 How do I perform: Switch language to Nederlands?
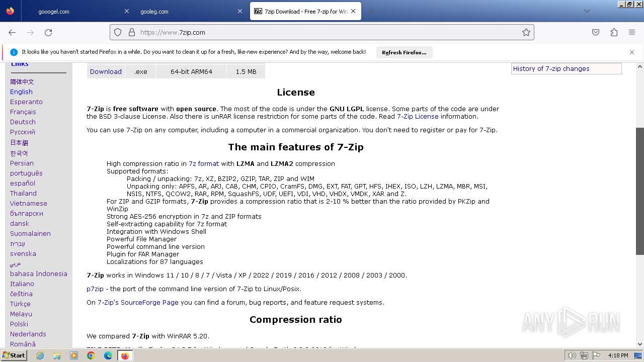28,334
